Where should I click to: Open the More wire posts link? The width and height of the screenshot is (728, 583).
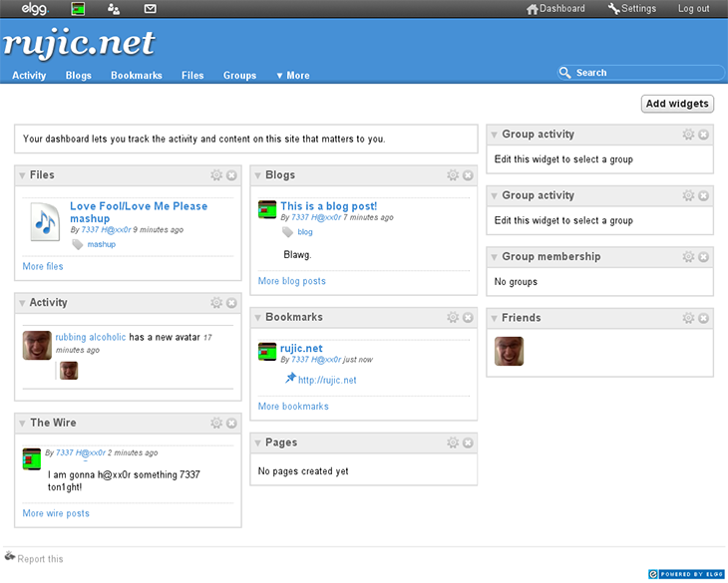pos(56,513)
